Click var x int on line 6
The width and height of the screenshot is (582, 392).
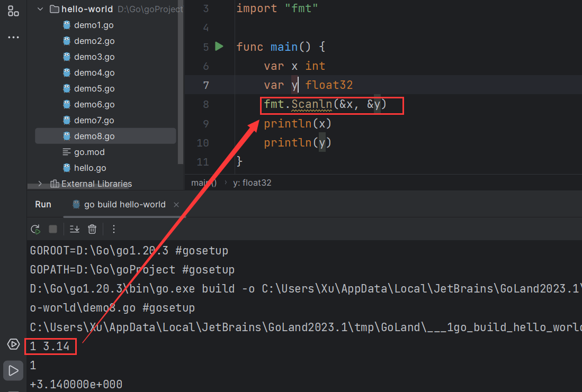(x=295, y=66)
